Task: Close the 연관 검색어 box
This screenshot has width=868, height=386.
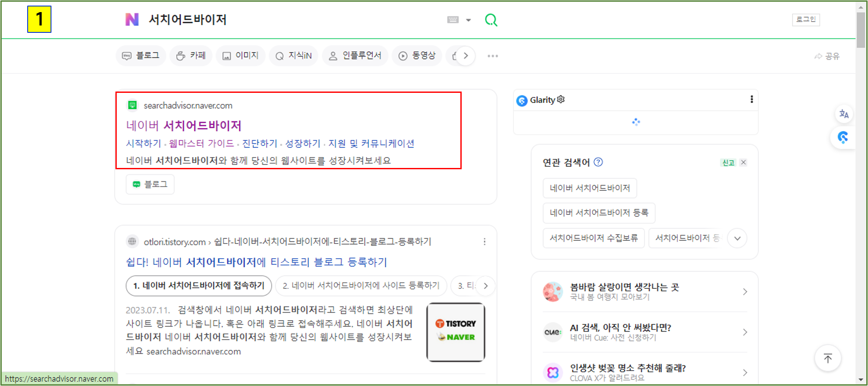Action: (x=744, y=162)
